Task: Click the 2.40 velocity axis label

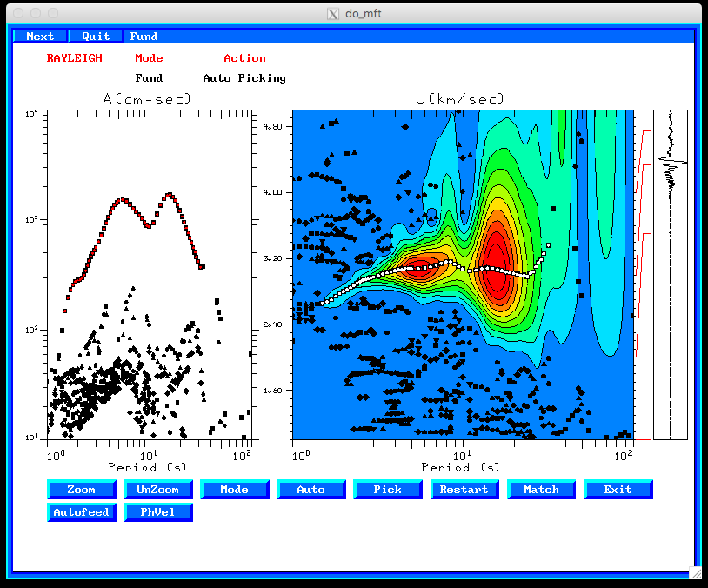Action: tap(272, 324)
